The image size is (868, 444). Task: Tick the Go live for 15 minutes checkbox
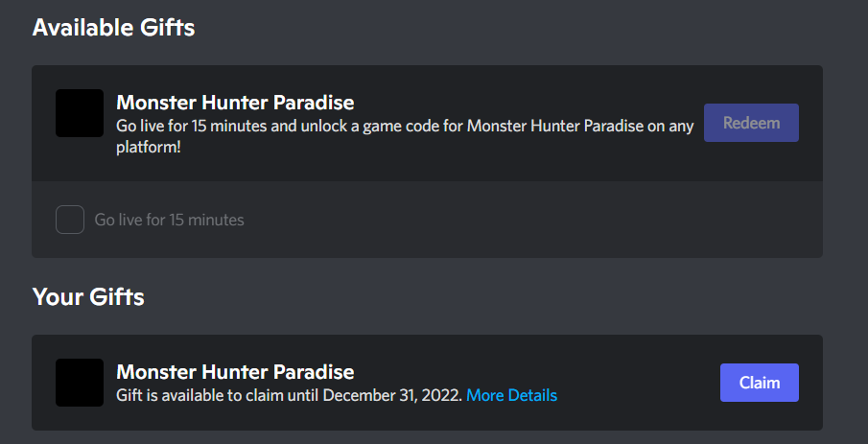pos(70,220)
